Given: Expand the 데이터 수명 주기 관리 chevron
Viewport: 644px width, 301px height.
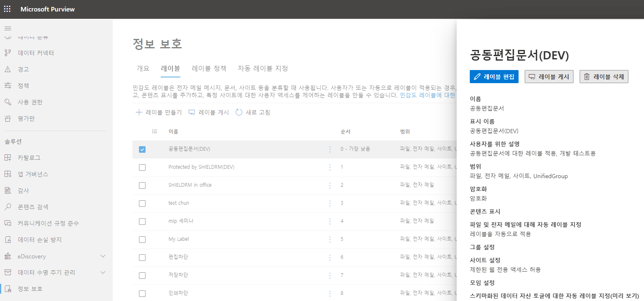Looking at the screenshot, I should click(103, 272).
